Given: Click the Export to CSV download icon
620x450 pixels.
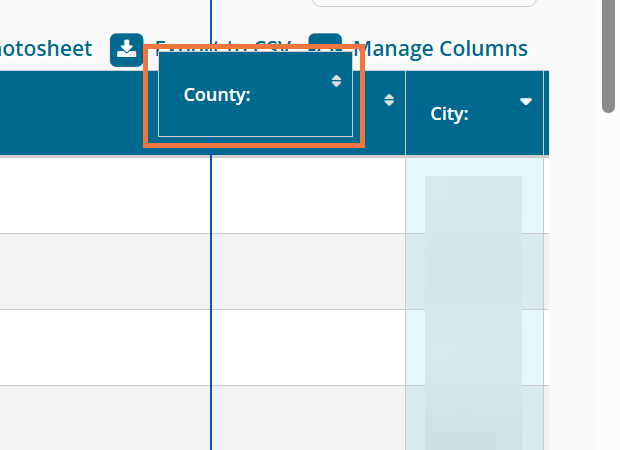Looking at the screenshot, I should (x=127, y=49).
